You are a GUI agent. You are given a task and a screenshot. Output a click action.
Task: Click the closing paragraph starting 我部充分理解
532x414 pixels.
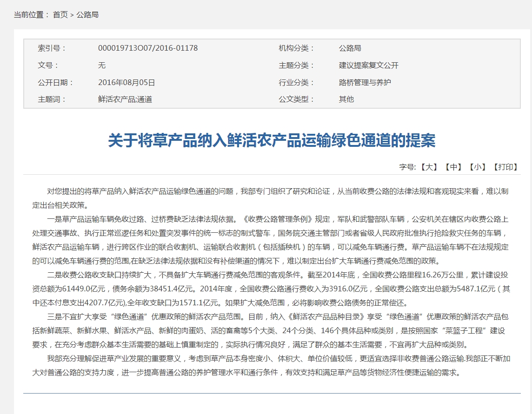pyautogui.click(x=272, y=366)
